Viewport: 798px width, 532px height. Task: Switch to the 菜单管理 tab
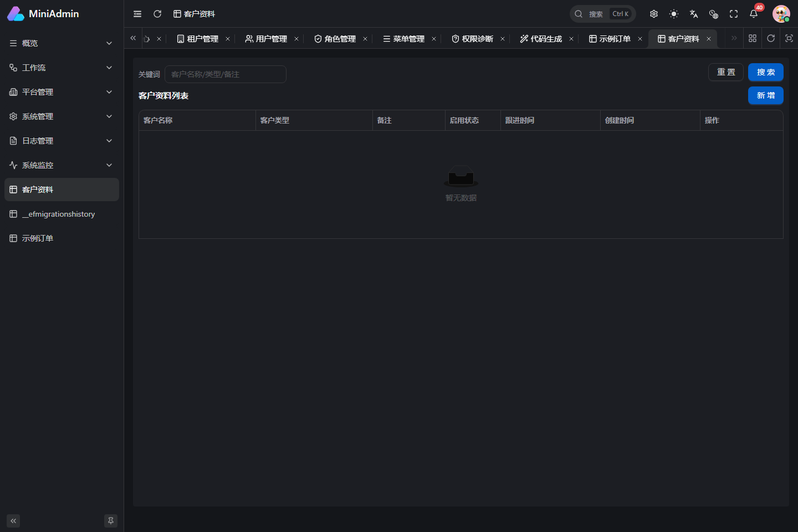pyautogui.click(x=404, y=39)
